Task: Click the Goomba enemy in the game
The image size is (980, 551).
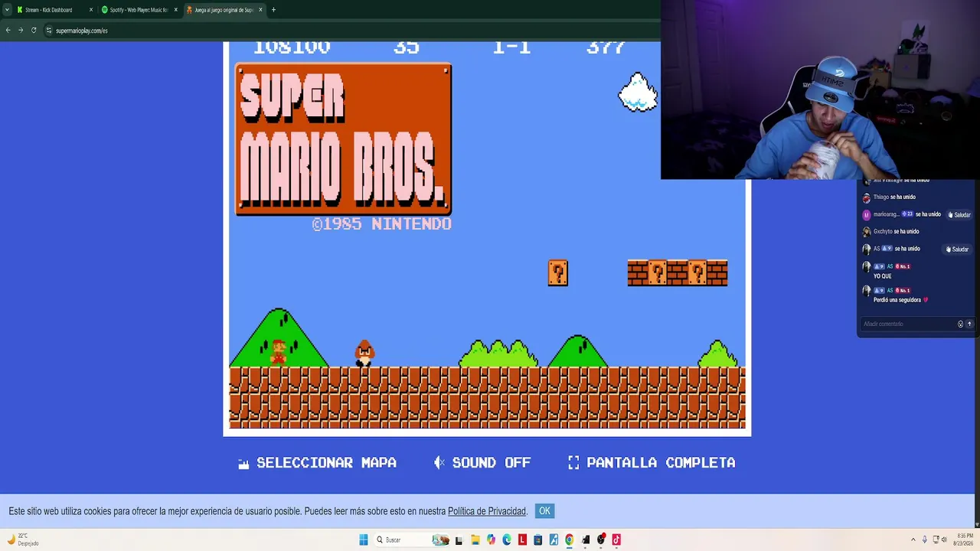Action: pos(364,353)
